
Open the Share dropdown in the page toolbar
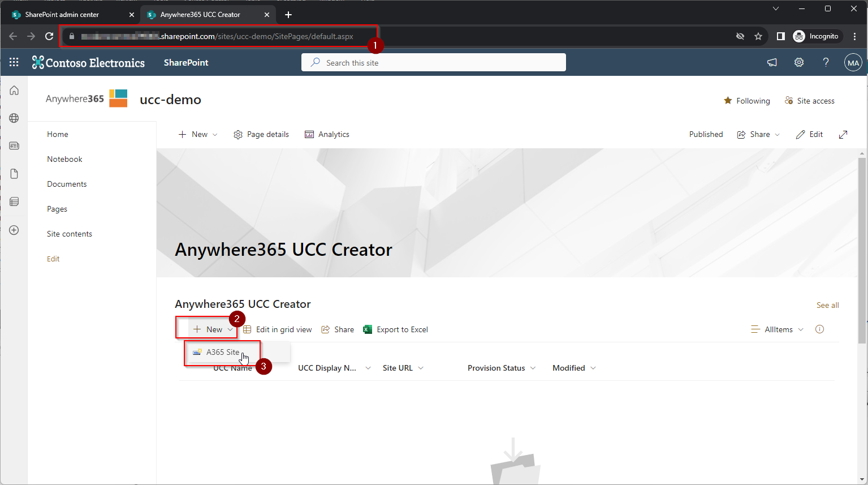pos(758,135)
